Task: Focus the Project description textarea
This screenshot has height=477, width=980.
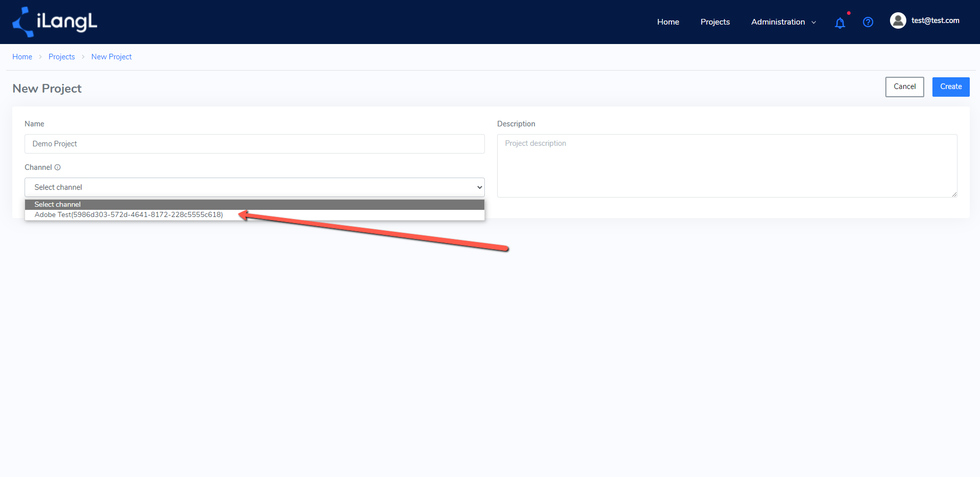Action: click(727, 166)
